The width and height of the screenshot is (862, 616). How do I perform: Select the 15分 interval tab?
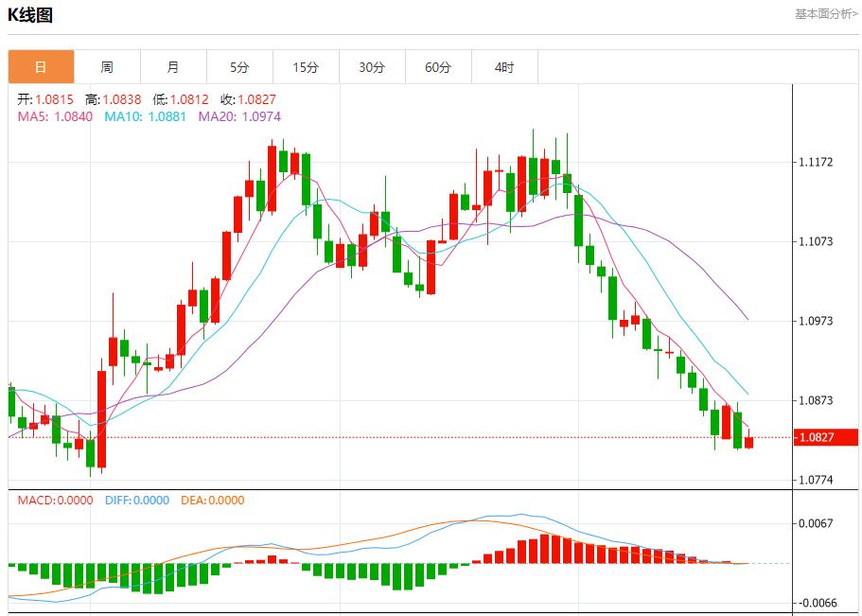(306, 67)
